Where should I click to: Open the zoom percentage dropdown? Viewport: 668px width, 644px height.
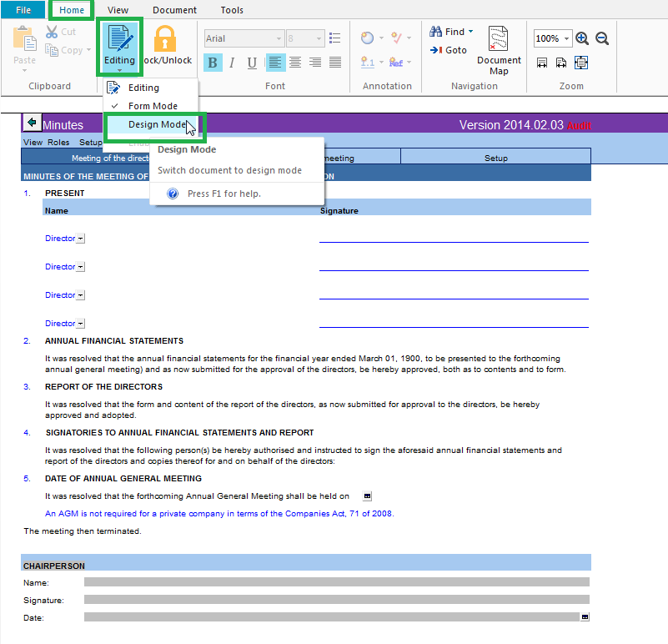(x=567, y=38)
